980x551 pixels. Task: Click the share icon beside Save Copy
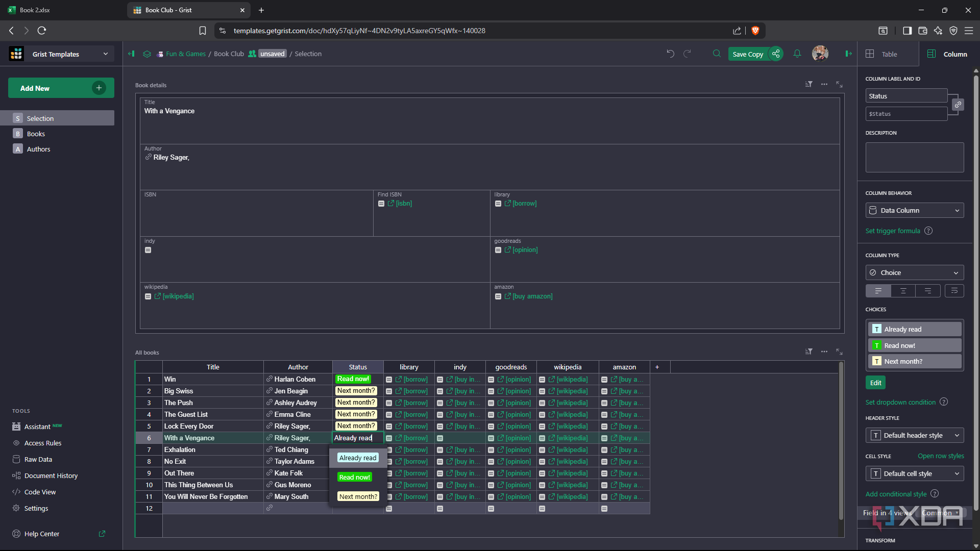coord(776,54)
